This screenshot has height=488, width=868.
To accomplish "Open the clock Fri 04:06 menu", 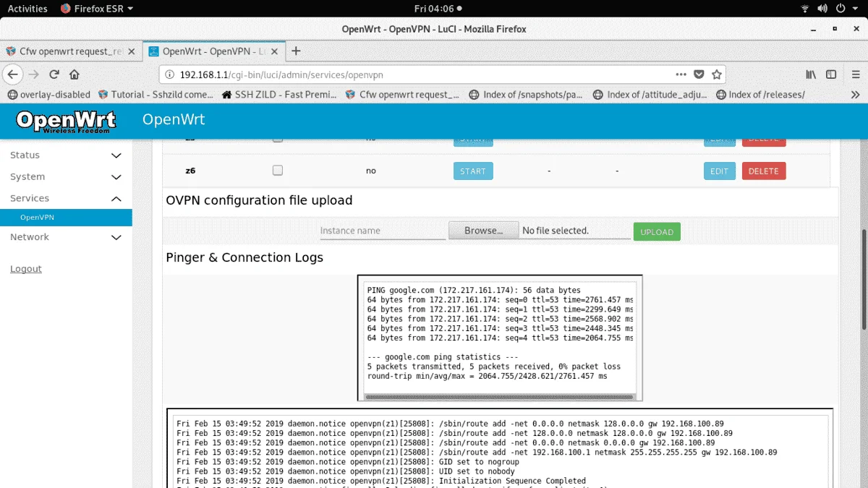I will click(438, 9).
